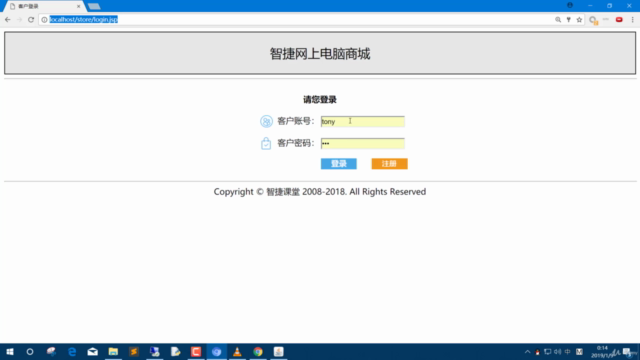
Task: Focus the 客户账号 field containing tony
Action: click(x=362, y=121)
